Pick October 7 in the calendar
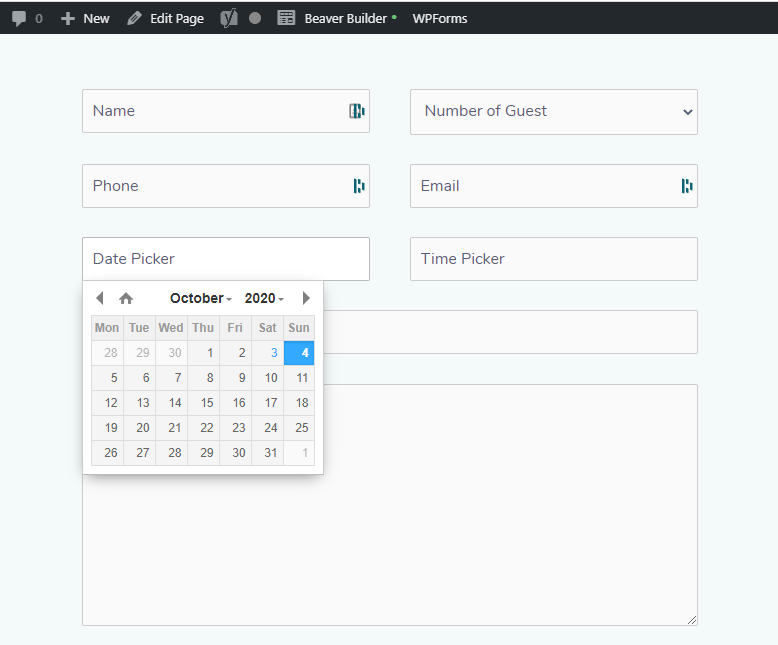Screen dimensions: 778x645 (x=172, y=378)
